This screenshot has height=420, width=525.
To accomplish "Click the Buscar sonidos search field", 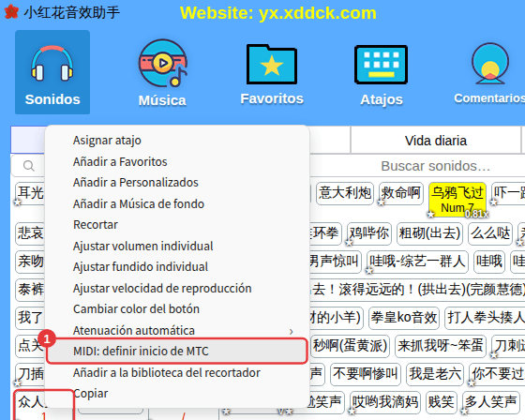I will click(x=435, y=166).
